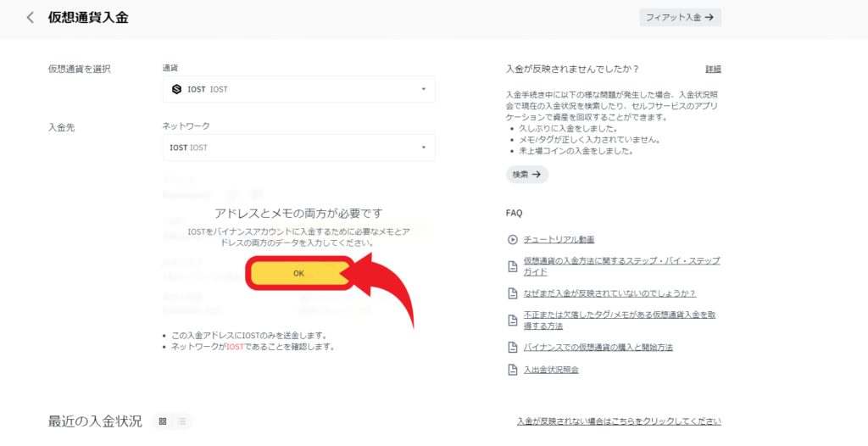
Task: Click document icon beside 不正または欠落したタグ link
Action: pyautogui.click(x=513, y=321)
